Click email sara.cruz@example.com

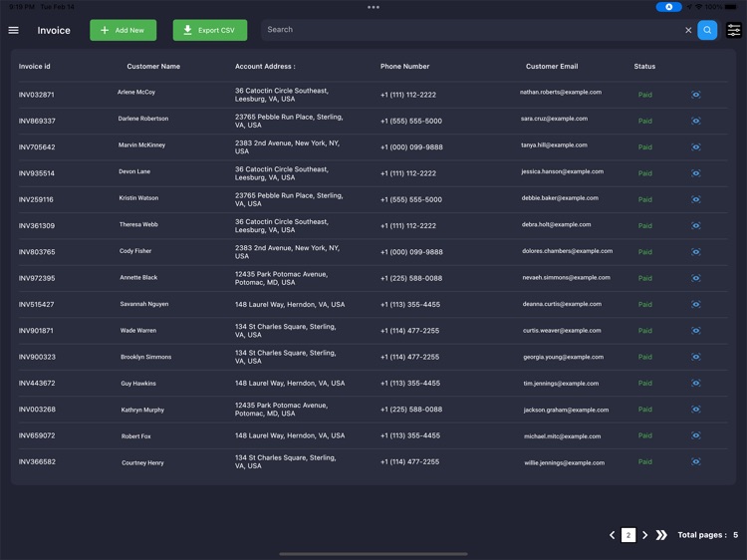[x=554, y=119]
